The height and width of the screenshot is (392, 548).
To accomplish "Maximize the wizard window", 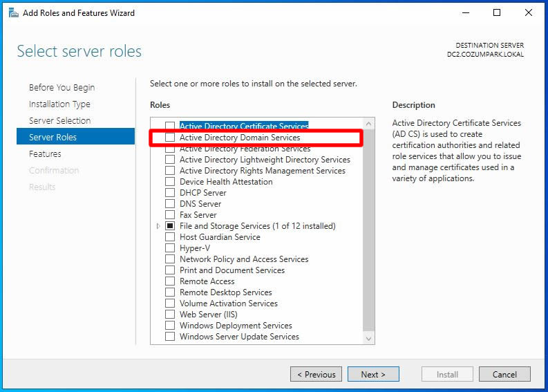I will [x=497, y=12].
